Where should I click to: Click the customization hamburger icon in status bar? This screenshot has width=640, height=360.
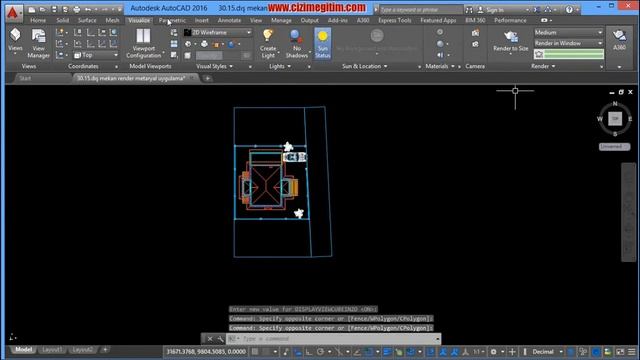tap(631, 352)
